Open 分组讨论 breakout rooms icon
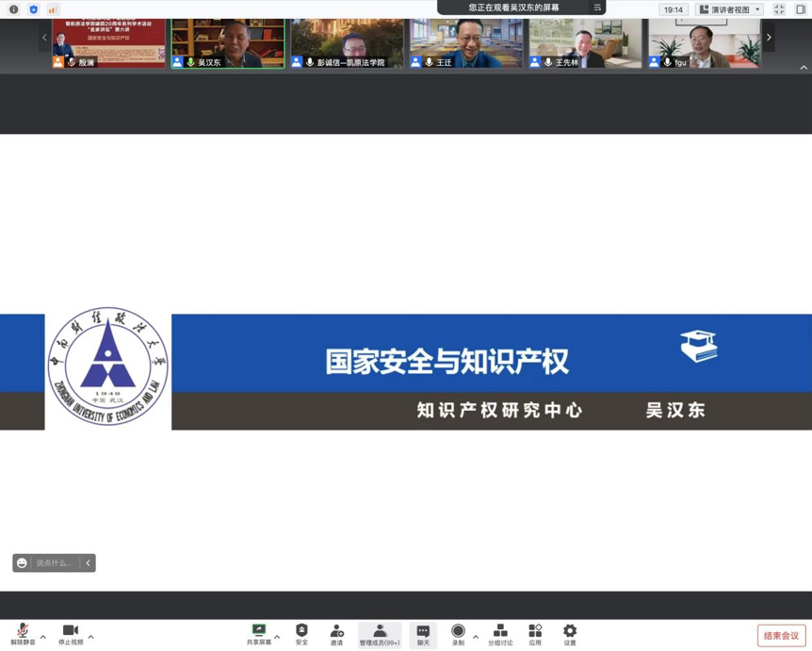Viewport: 812px width, 651px height. pyautogui.click(x=500, y=633)
